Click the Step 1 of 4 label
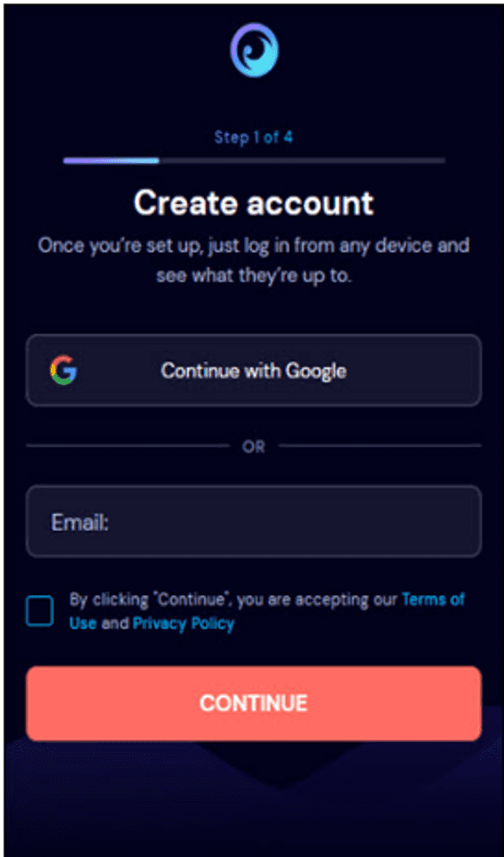The width and height of the screenshot is (504, 857). pos(254,136)
